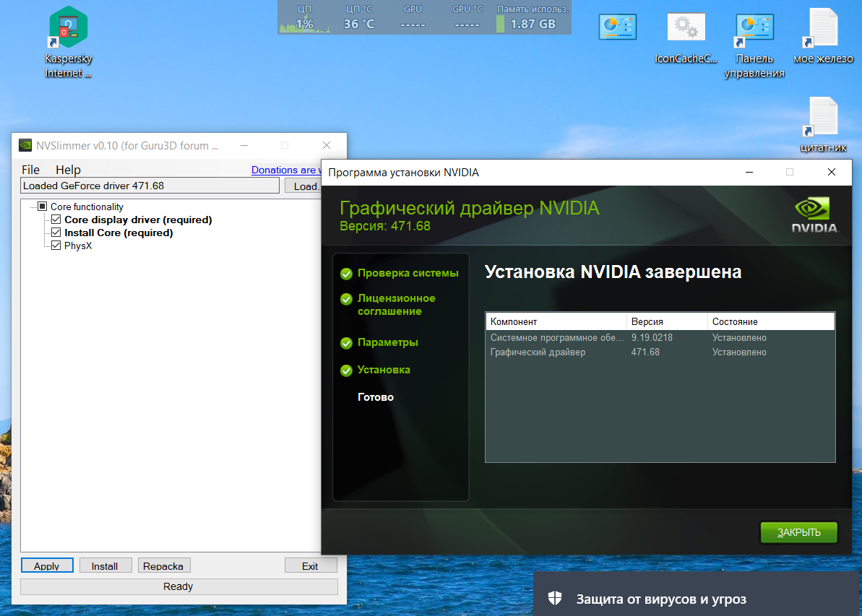Click Состояние column header
Image resolution: width=862 pixels, height=616 pixels.
[771, 321]
